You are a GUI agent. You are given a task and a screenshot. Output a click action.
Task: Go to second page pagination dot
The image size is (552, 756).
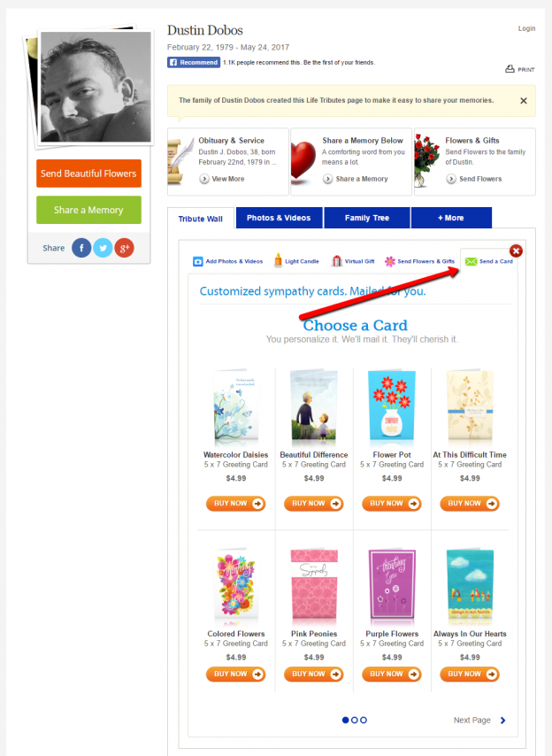coord(355,720)
